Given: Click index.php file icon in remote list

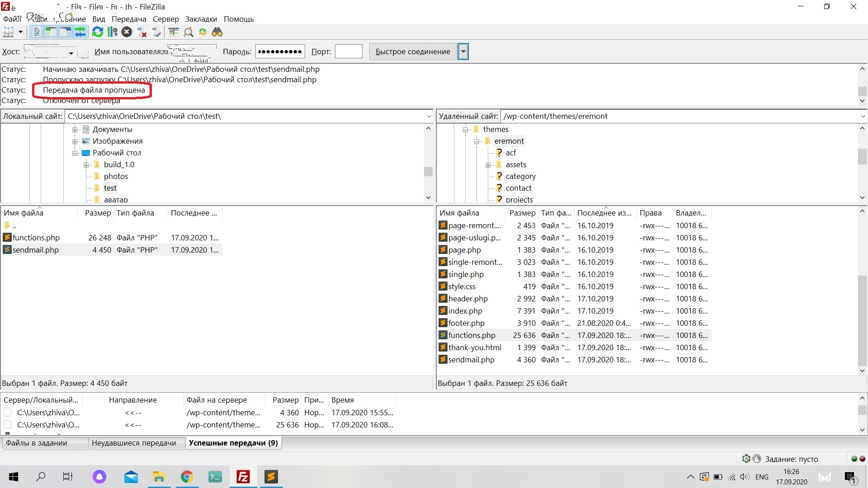Looking at the screenshot, I should point(443,310).
